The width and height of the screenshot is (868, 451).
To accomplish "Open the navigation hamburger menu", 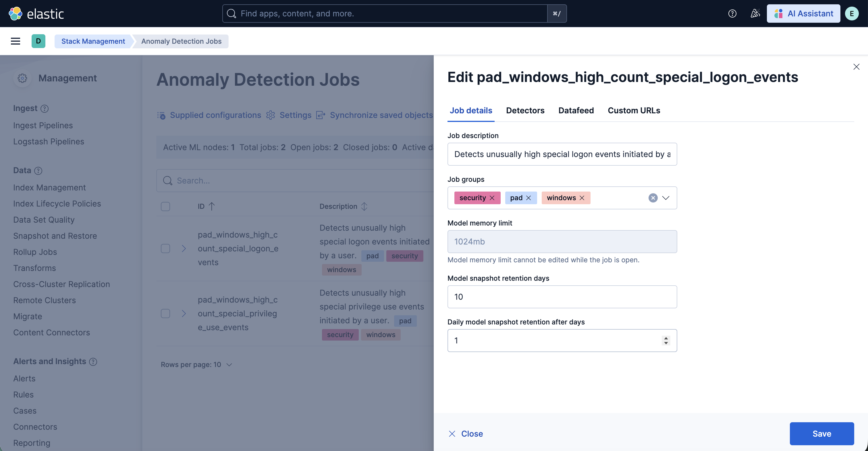I will [x=15, y=41].
